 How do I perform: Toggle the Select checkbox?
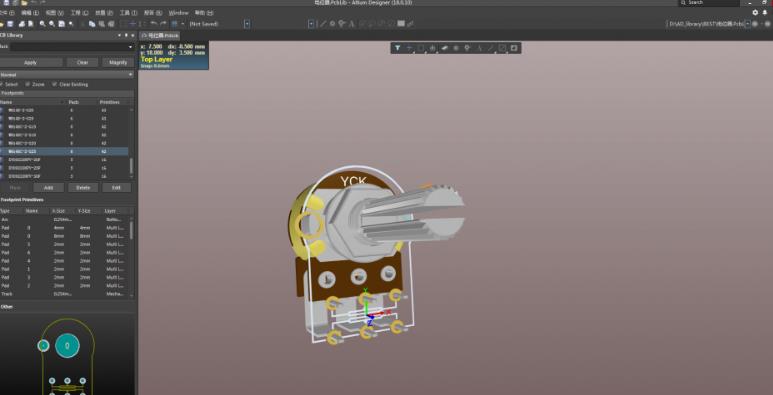(1, 84)
